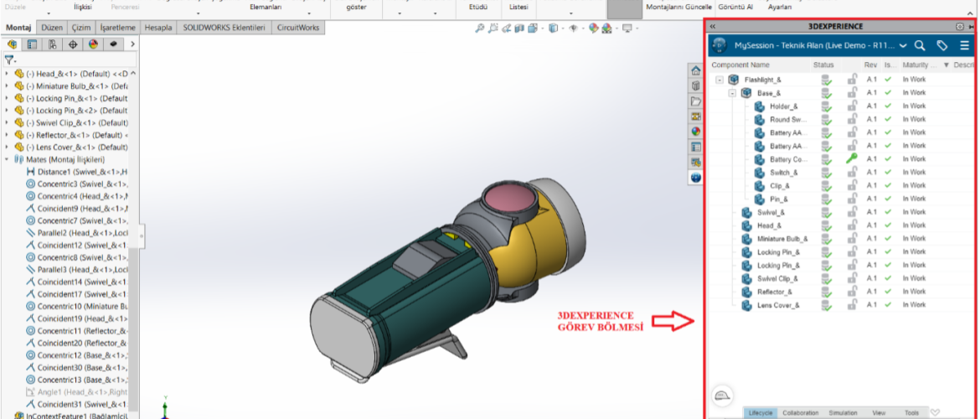Click the Maturity column header
980x419 pixels.
(920, 65)
